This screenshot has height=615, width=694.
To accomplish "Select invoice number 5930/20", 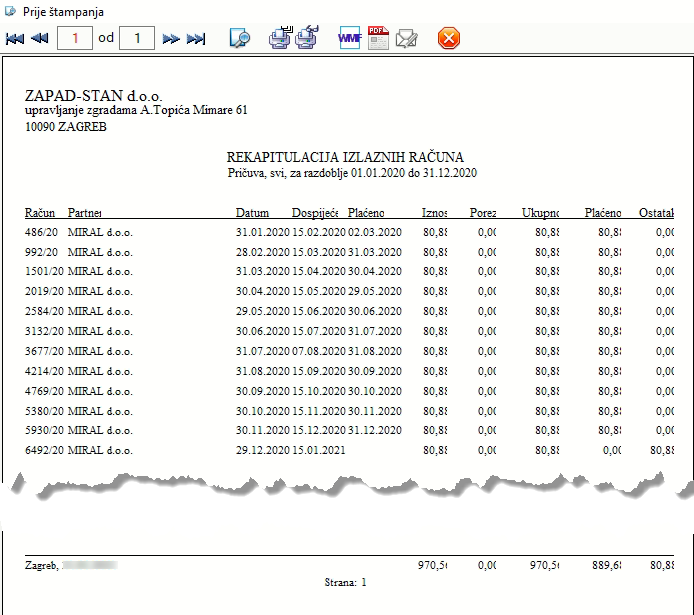I will click(x=44, y=430).
